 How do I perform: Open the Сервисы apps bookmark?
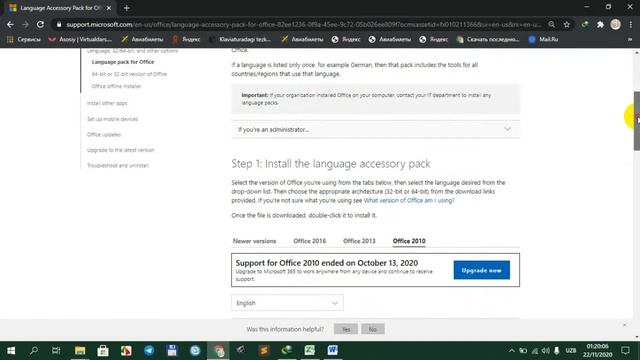(24, 39)
